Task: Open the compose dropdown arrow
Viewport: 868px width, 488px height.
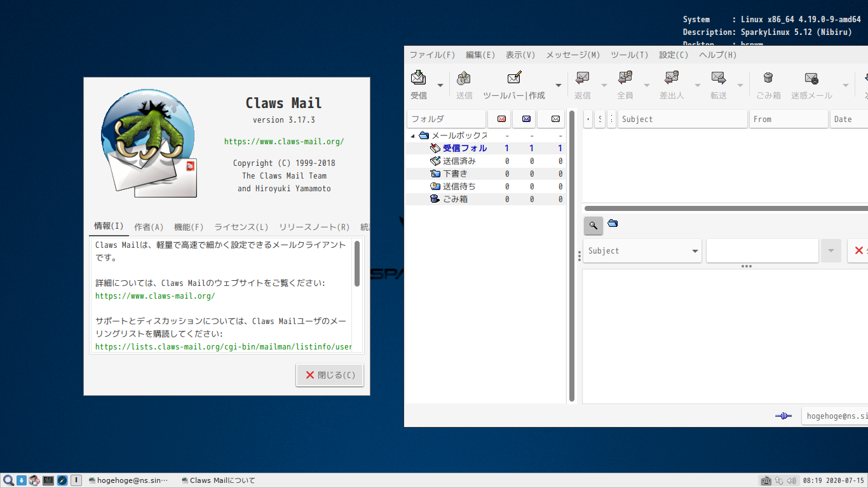Action: coord(559,85)
